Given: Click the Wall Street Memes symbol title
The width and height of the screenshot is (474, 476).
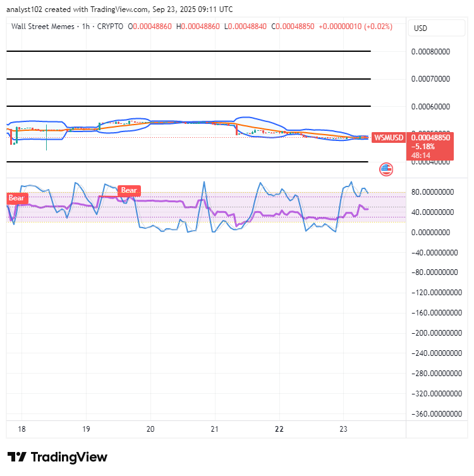Looking at the screenshot, I should (x=43, y=27).
